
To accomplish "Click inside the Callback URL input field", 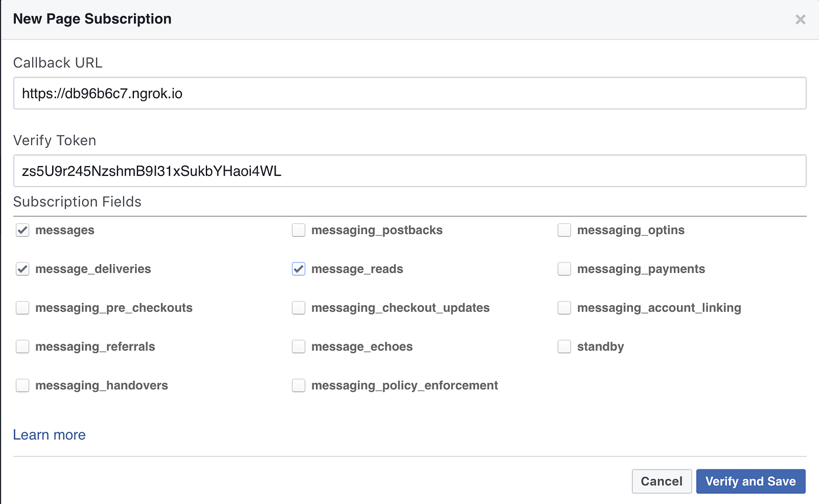I will click(x=409, y=93).
